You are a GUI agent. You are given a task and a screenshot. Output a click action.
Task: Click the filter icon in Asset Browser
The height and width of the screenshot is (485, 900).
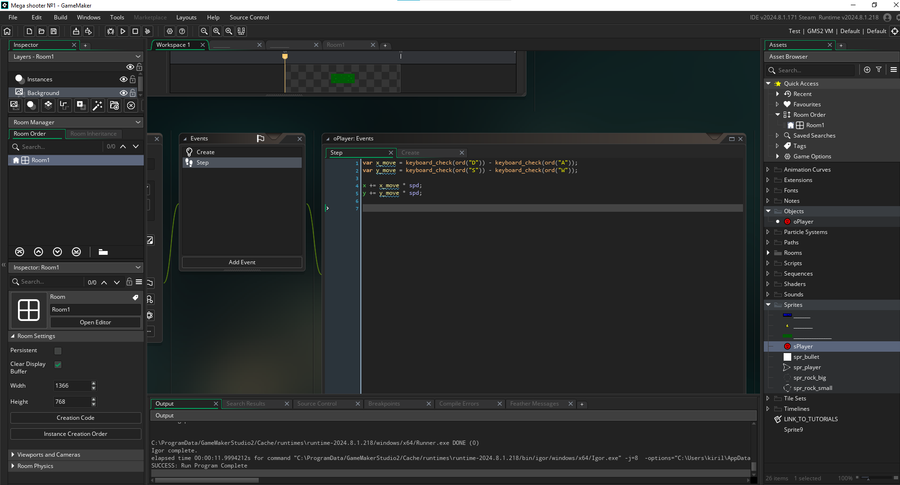pos(878,69)
